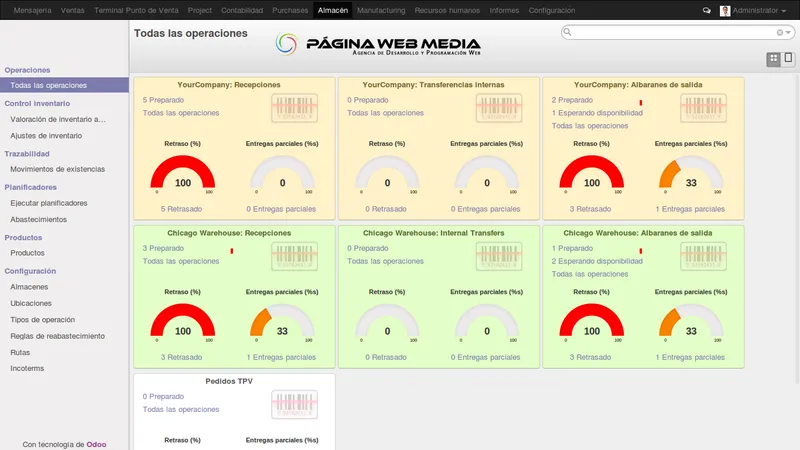Open Recursos humanos menu
This screenshot has width=800, height=450.
447,10
